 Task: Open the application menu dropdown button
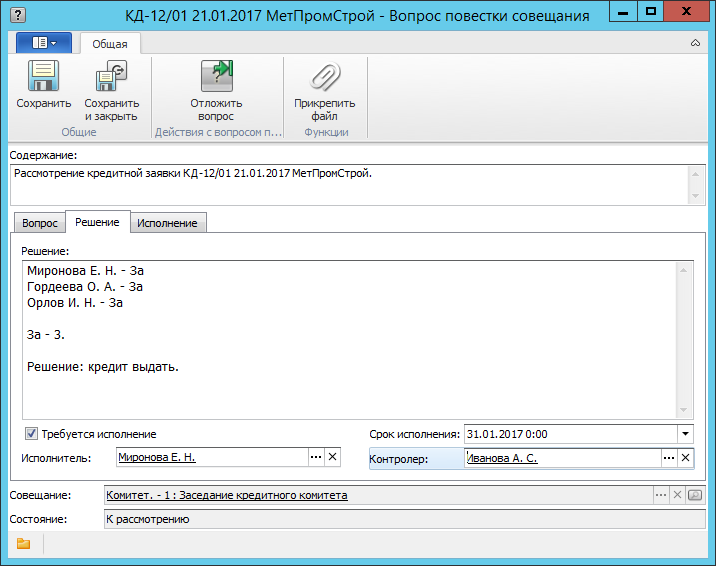coord(44,43)
